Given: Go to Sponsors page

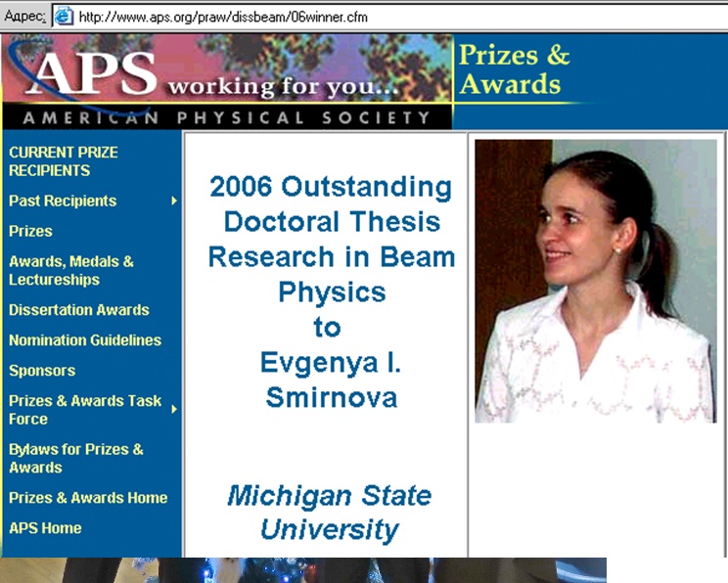Looking at the screenshot, I should pyautogui.click(x=42, y=371).
